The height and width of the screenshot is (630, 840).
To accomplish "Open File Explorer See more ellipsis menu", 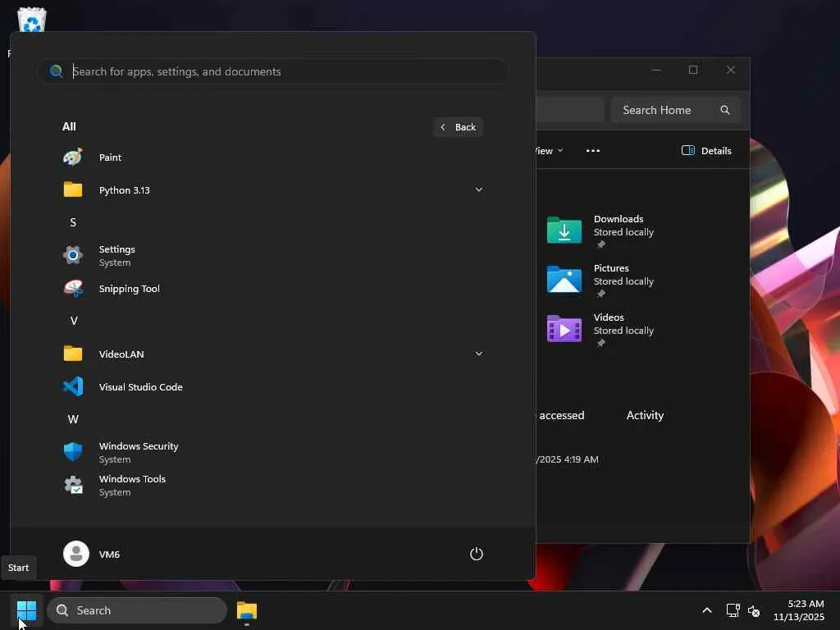I will pyautogui.click(x=593, y=151).
